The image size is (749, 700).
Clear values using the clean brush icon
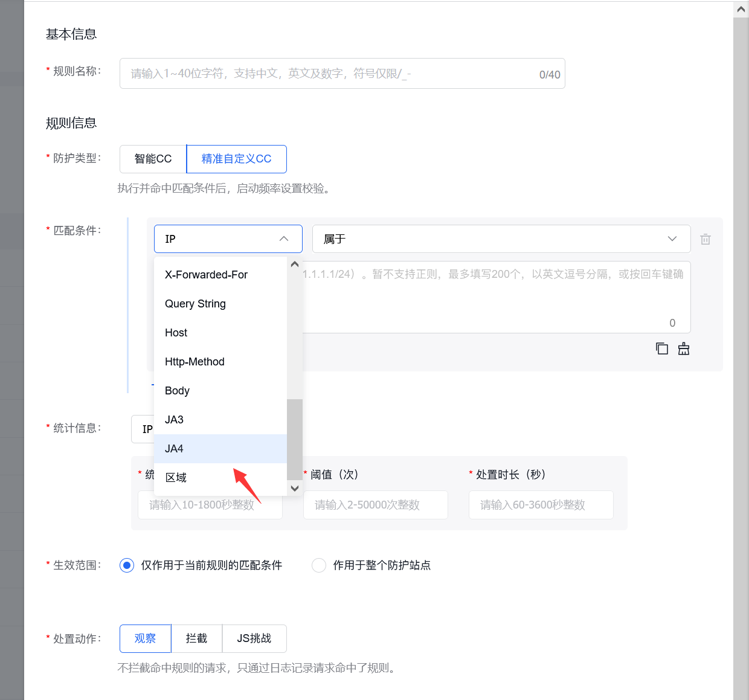coord(683,348)
